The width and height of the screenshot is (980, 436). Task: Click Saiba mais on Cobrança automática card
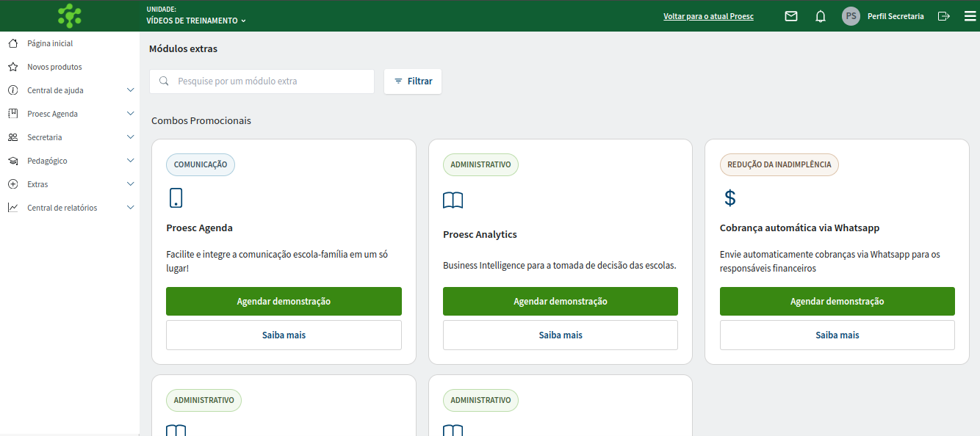(x=837, y=335)
